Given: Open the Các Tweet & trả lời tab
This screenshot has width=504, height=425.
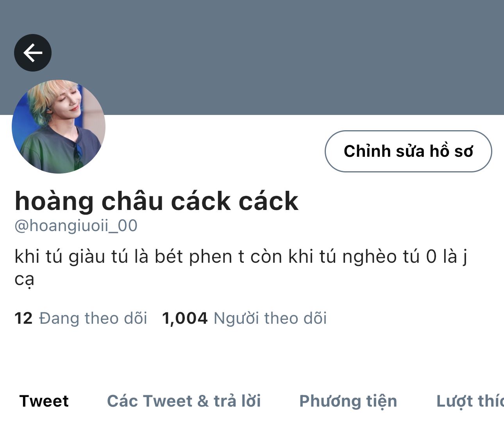Looking at the screenshot, I should pyautogui.click(x=184, y=401).
